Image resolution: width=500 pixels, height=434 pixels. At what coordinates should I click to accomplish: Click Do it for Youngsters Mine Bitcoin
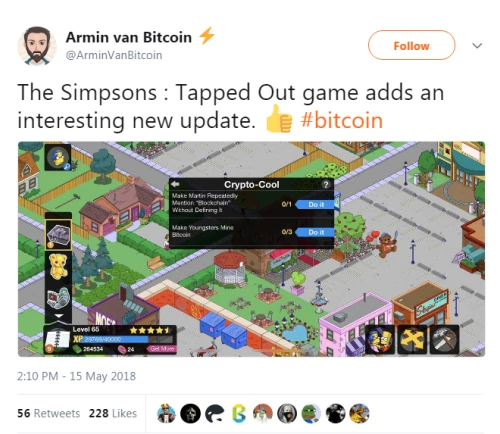[x=315, y=232]
